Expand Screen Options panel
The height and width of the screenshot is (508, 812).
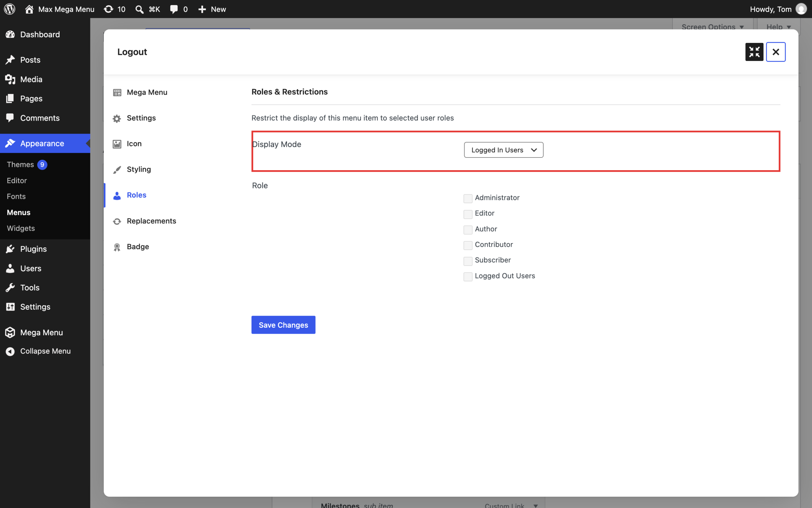[713, 27]
